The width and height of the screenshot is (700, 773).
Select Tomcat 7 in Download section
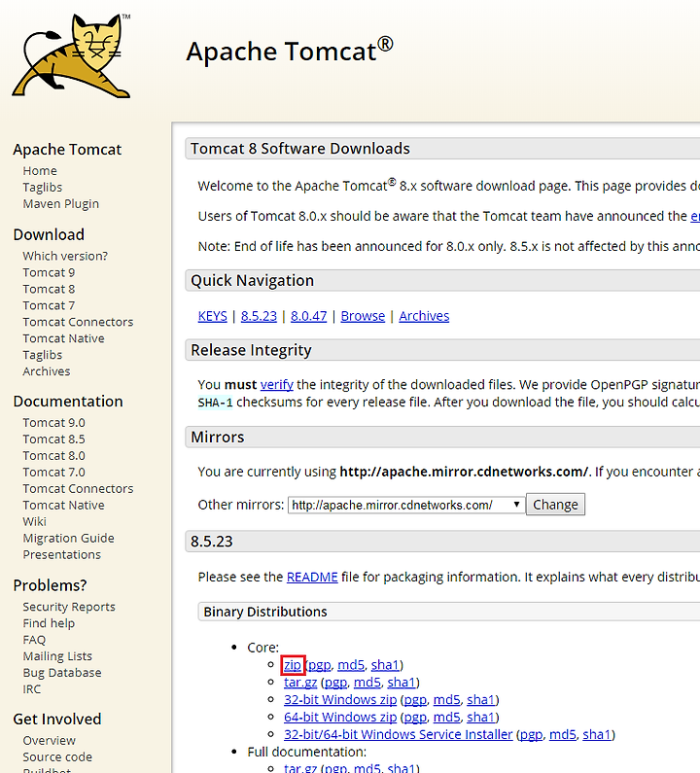point(49,305)
